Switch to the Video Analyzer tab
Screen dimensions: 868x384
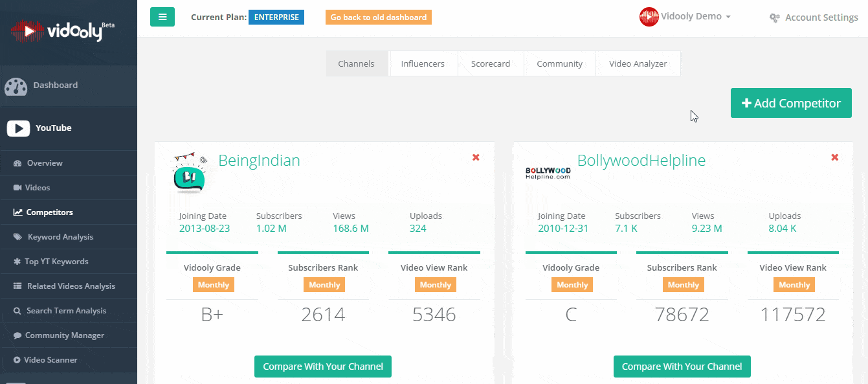638,63
